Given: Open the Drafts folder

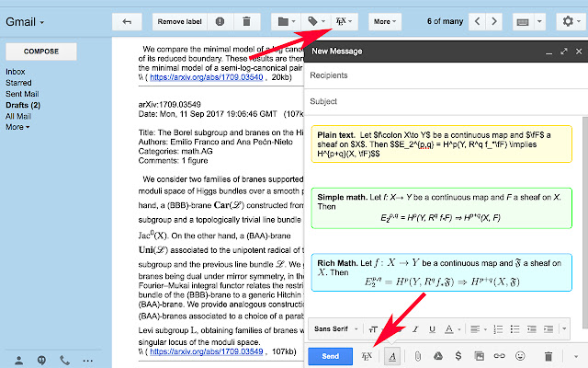Looking at the screenshot, I should [22, 105].
